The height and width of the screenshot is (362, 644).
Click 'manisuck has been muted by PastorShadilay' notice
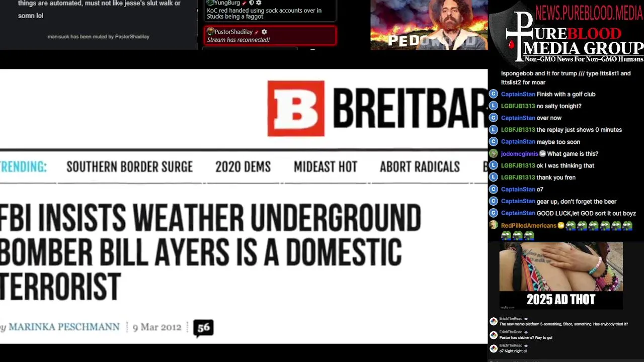[98, 36]
